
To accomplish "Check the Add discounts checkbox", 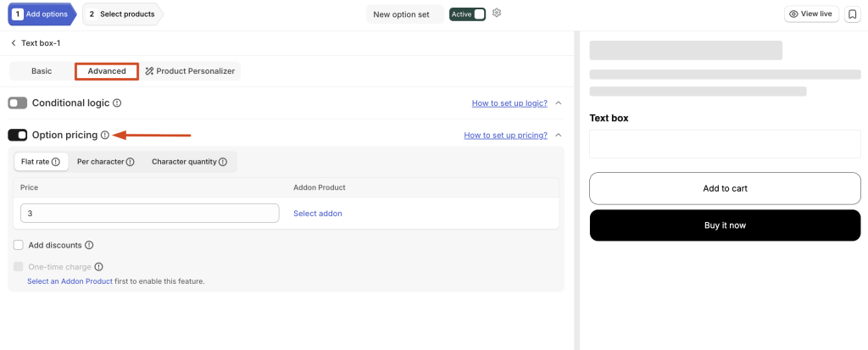I will pos(19,245).
